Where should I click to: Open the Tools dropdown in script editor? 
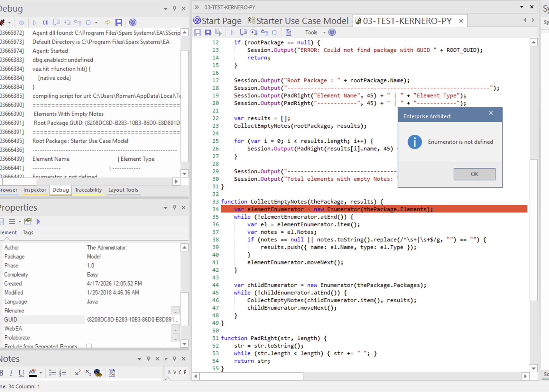324,33
